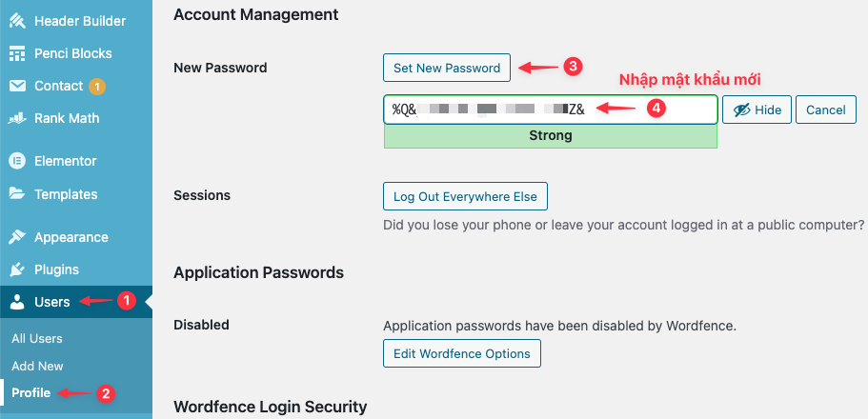The height and width of the screenshot is (419, 868).
Task: Click the Elementor circle logo icon
Action: (18, 161)
